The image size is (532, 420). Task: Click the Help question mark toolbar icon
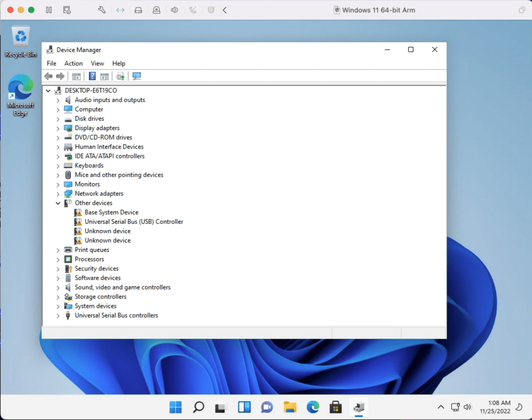pyautogui.click(x=92, y=76)
